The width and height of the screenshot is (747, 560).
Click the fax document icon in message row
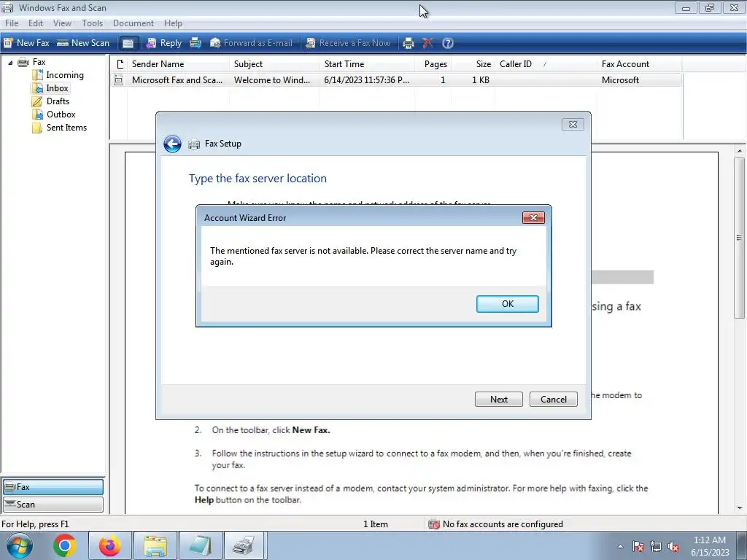coord(119,80)
